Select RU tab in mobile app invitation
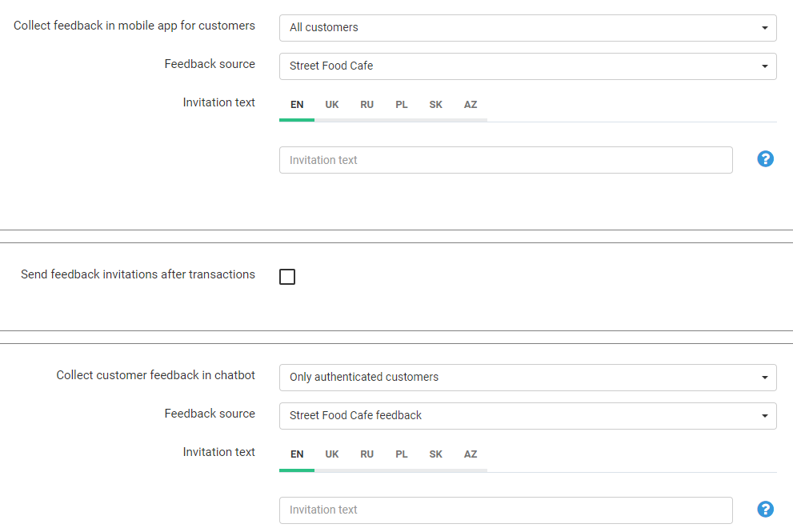The image size is (793, 532). point(366,105)
